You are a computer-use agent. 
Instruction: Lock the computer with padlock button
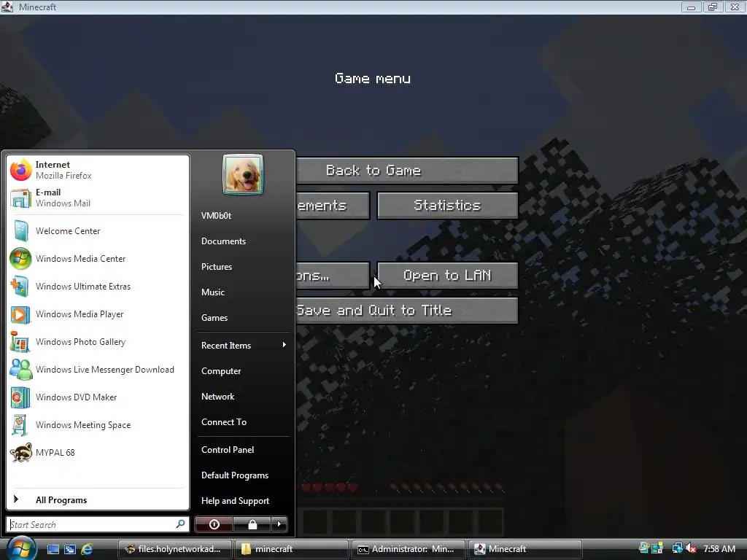point(252,524)
